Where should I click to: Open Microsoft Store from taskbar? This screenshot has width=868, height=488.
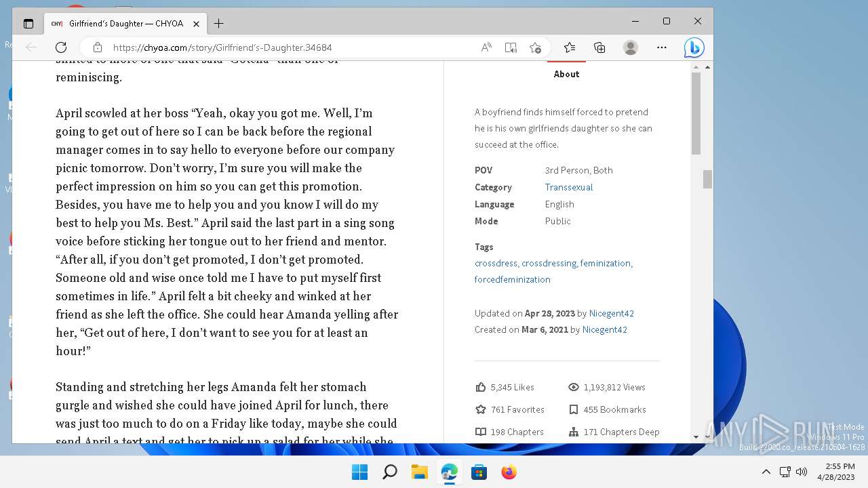coord(479,472)
